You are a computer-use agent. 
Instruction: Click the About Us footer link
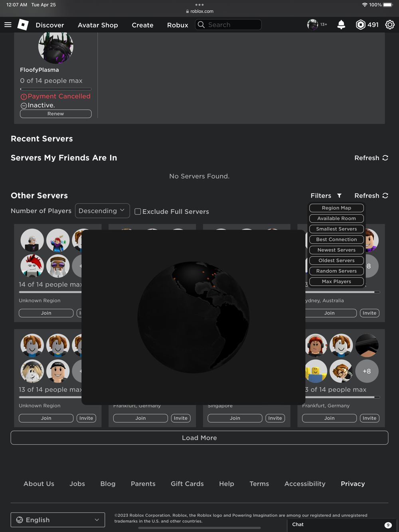coord(39,484)
